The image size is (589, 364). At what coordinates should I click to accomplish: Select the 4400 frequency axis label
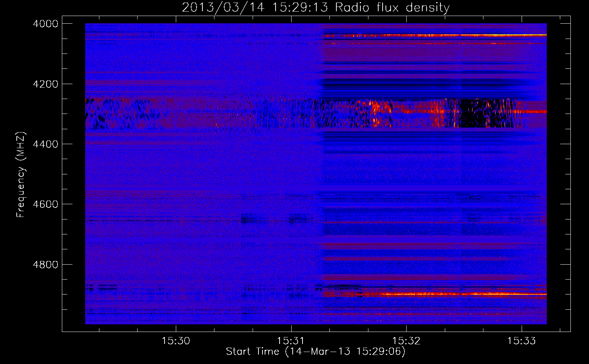46,144
